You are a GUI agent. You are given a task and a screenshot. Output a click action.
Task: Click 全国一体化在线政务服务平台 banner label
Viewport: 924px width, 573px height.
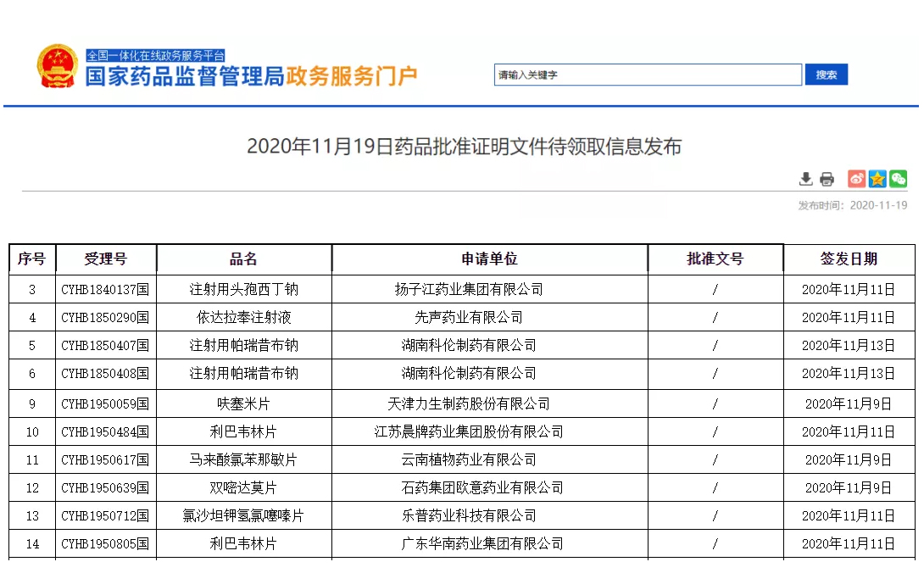pos(156,55)
